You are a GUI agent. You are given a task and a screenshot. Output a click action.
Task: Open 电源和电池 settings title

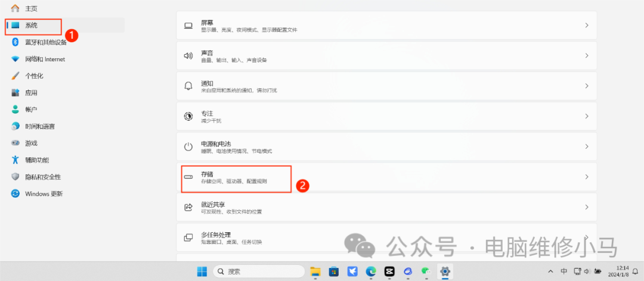point(216,143)
